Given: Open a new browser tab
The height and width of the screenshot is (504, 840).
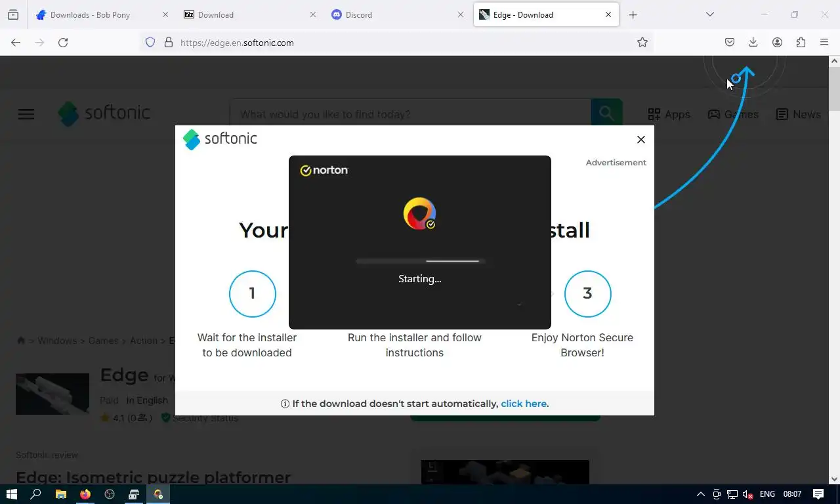Looking at the screenshot, I should click(633, 14).
